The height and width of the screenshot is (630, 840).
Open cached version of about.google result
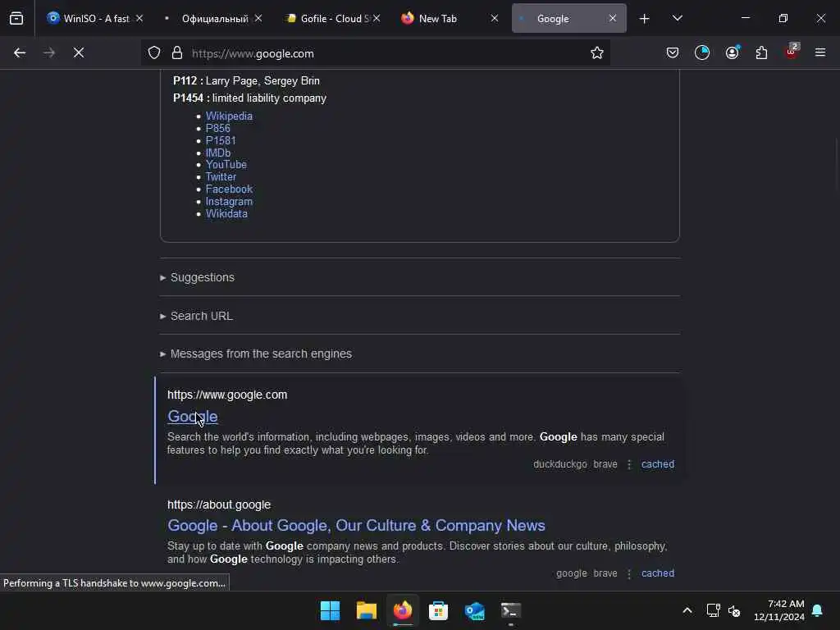(x=657, y=573)
